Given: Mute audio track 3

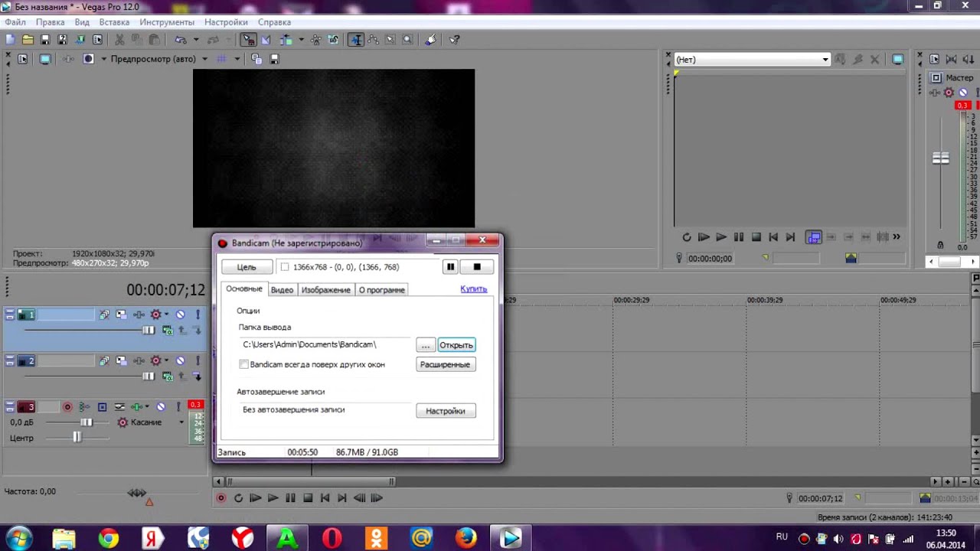Looking at the screenshot, I should click(x=161, y=407).
